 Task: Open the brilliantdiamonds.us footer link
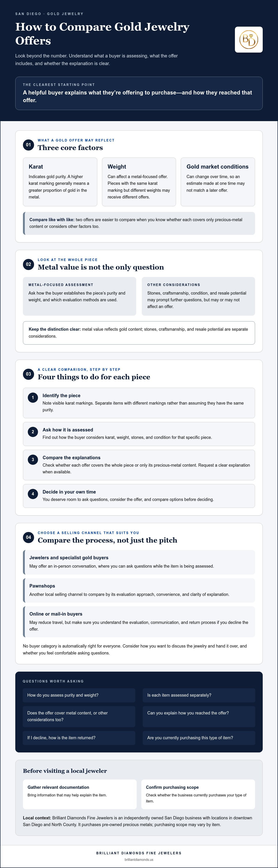[x=139, y=860]
